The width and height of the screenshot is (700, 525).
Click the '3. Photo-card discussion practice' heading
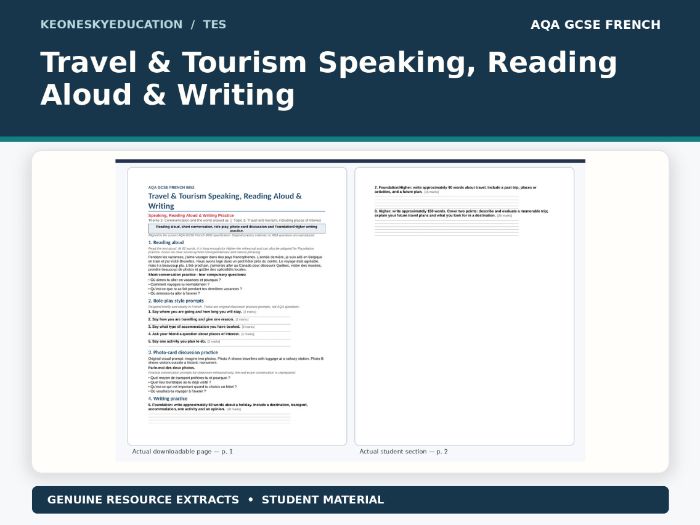coord(183,352)
